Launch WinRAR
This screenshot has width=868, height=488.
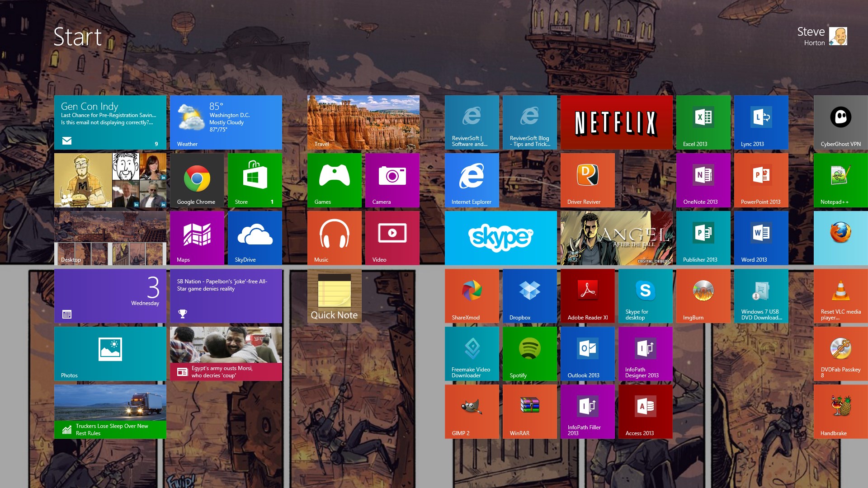[529, 411]
